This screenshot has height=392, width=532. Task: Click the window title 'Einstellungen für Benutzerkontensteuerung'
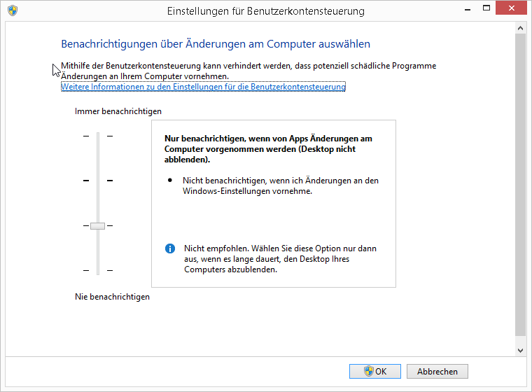pos(266,11)
